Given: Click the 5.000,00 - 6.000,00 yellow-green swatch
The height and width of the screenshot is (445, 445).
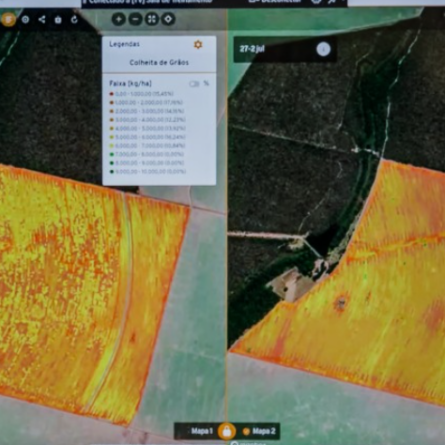Looking at the screenshot, I should [112, 137].
